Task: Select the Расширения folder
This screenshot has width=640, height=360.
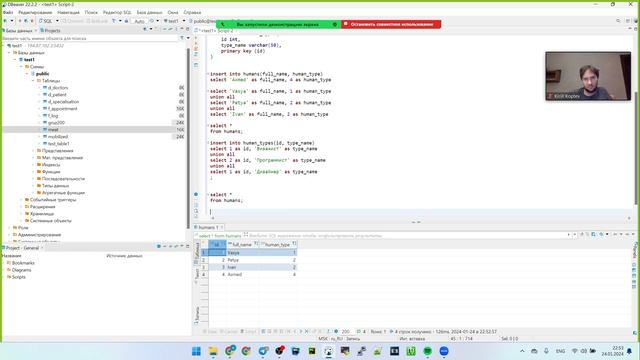Action: pos(42,207)
